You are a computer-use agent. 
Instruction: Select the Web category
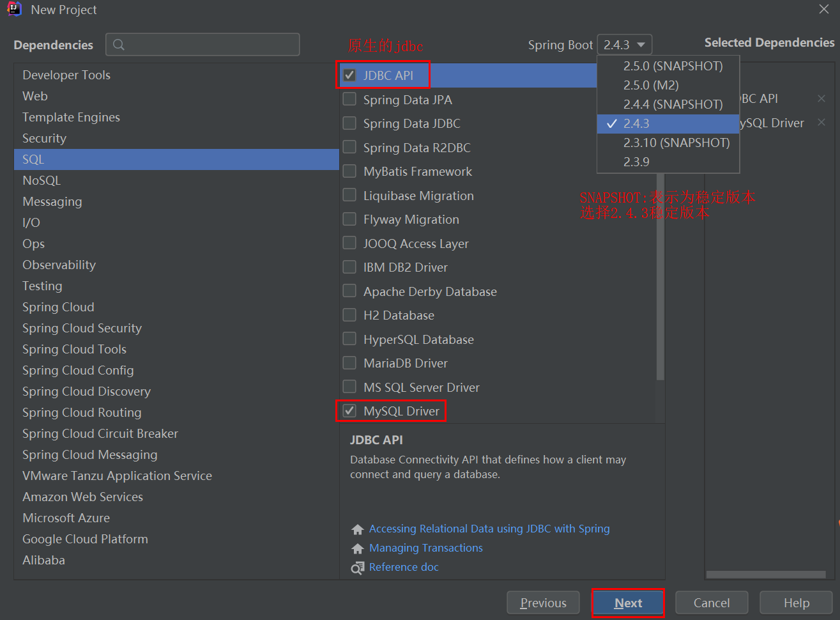tap(176, 96)
